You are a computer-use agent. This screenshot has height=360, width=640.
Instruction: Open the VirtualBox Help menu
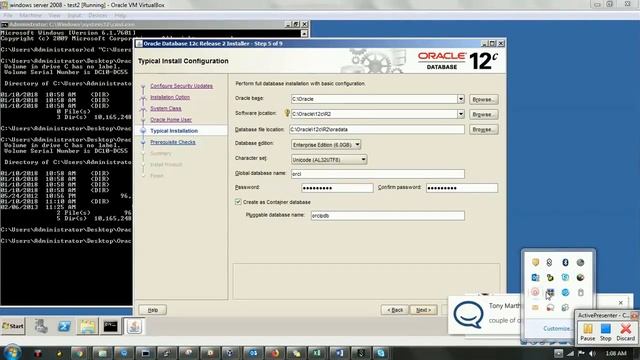(120, 15)
